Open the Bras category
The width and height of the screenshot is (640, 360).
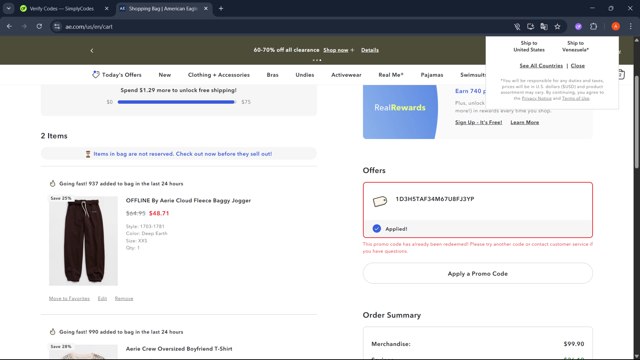tap(272, 75)
